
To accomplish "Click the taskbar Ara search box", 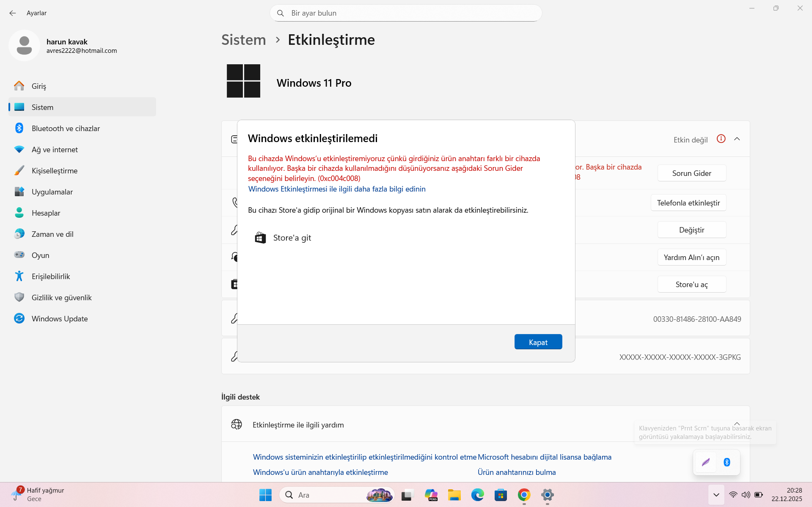I will (x=337, y=495).
